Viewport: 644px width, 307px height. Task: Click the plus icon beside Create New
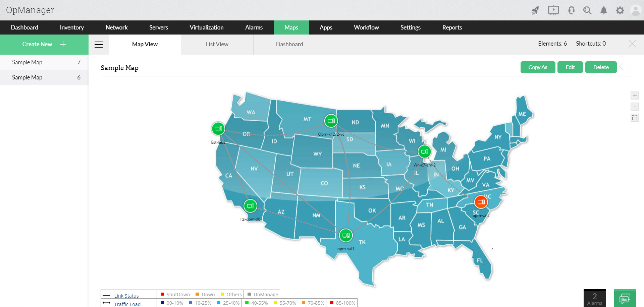pyautogui.click(x=63, y=44)
